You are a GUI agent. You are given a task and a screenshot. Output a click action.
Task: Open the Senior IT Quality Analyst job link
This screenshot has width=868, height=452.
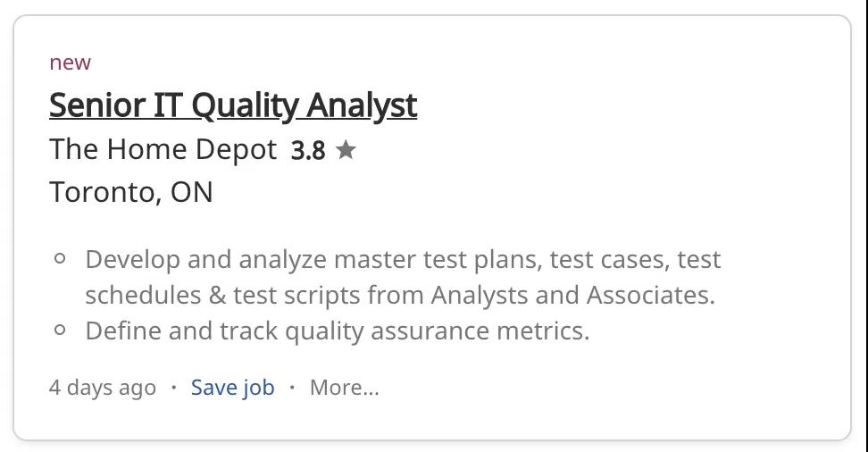point(233,105)
